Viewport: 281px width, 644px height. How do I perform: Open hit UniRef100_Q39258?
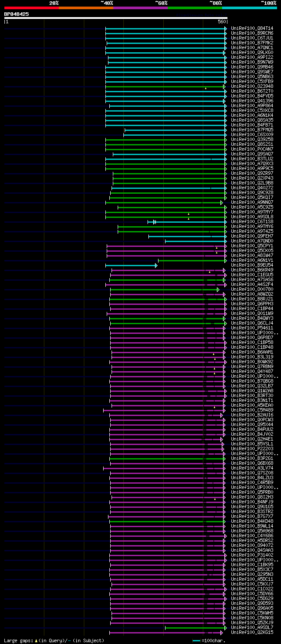coord(252,139)
